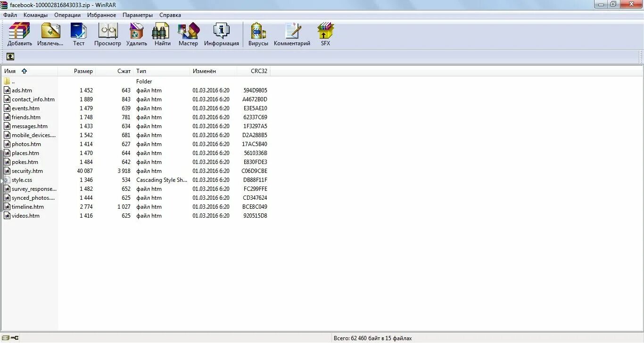
Task: Open the Параметры menu
Action: pyautogui.click(x=138, y=15)
